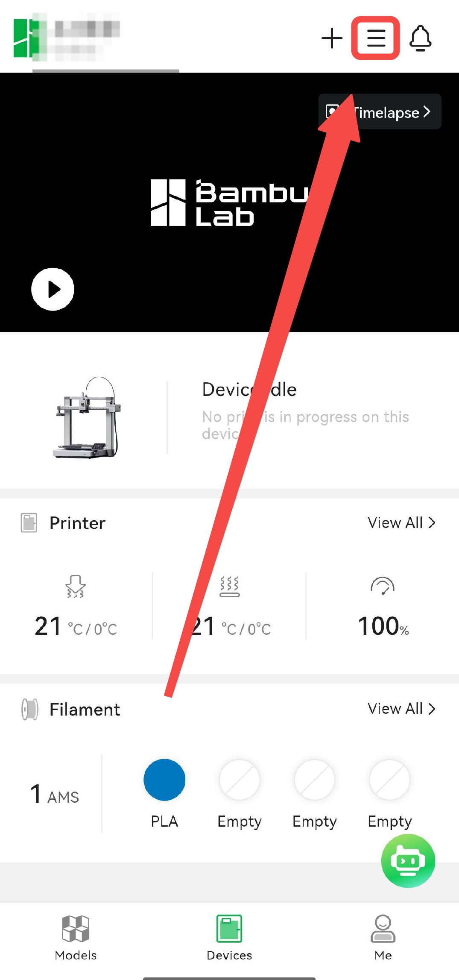459x980 pixels.
Task: Tap the plus icon to add device
Action: [x=332, y=38]
